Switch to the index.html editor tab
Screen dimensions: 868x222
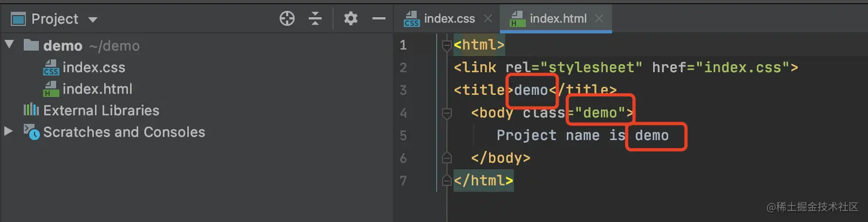(558, 18)
